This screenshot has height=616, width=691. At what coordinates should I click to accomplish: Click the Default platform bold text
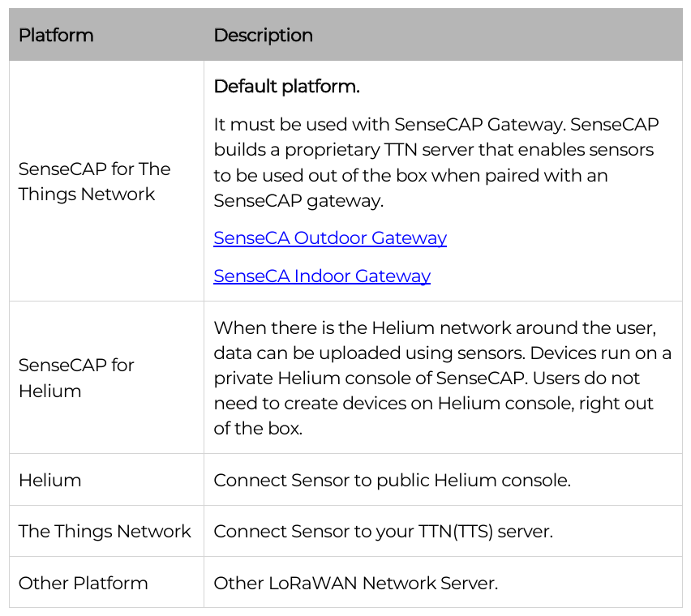click(x=286, y=86)
